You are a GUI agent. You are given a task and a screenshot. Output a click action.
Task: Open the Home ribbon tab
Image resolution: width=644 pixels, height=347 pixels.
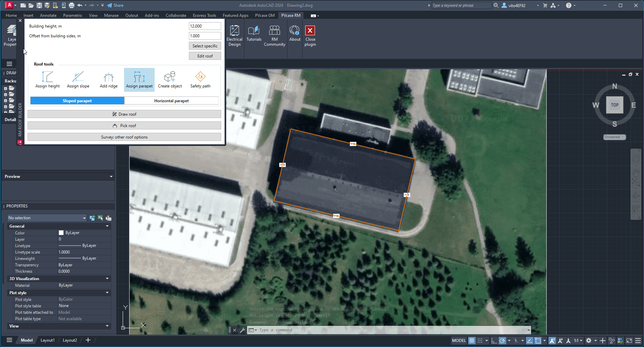coord(11,15)
